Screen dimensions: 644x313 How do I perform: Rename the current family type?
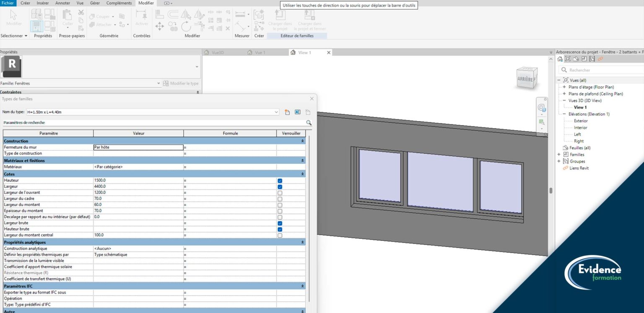coord(298,112)
